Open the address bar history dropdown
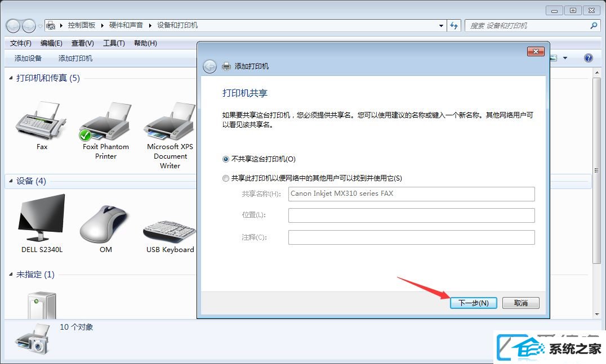This screenshot has width=606, height=364. click(x=441, y=25)
